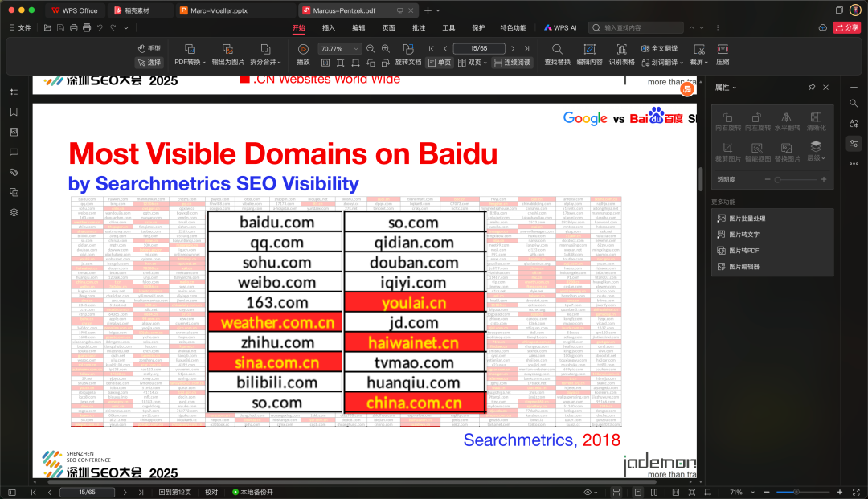Click zoom out minus in status bar
Image resolution: width=868 pixels, height=499 pixels.
(766, 492)
